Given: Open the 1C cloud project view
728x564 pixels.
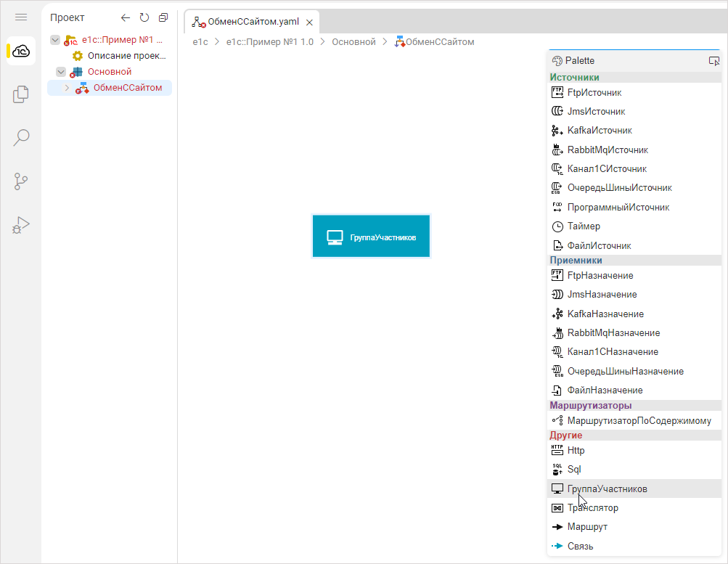Looking at the screenshot, I should coord(21,51).
